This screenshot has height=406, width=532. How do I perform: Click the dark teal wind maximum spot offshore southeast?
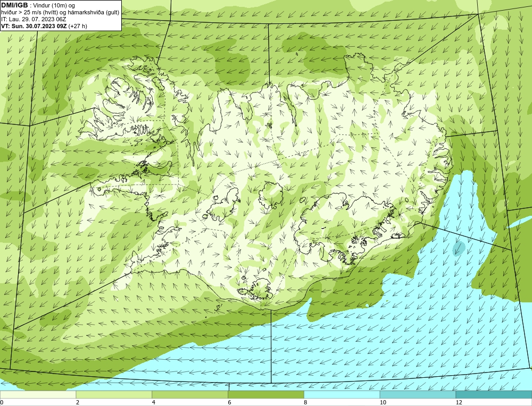pyautogui.click(x=459, y=248)
